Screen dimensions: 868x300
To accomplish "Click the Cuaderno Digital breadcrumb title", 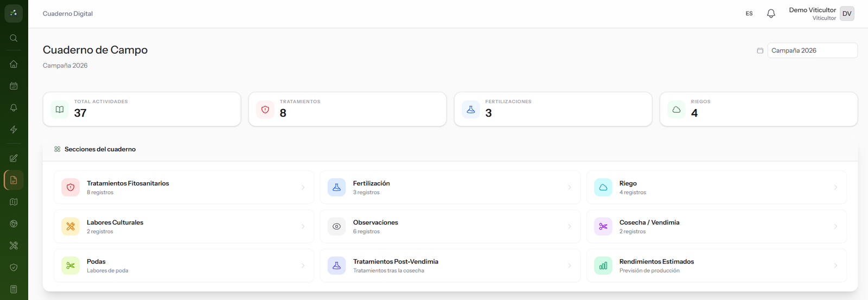I will click(68, 14).
